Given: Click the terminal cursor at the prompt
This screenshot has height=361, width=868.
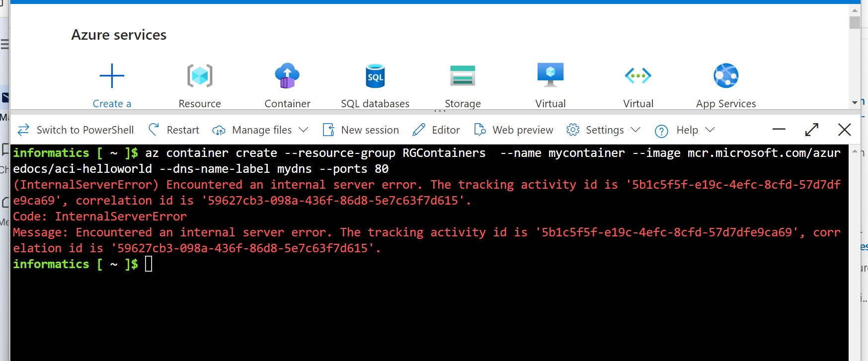Looking at the screenshot, I should [149, 264].
